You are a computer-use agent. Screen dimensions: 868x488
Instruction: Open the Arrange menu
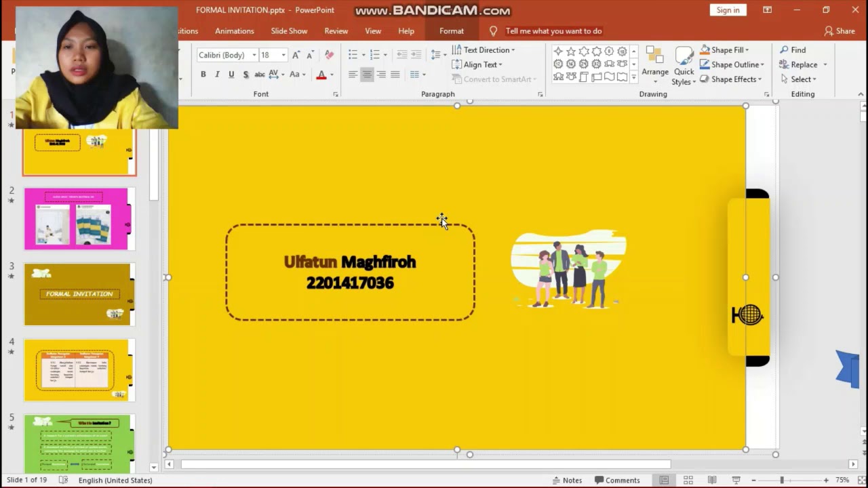coord(655,66)
